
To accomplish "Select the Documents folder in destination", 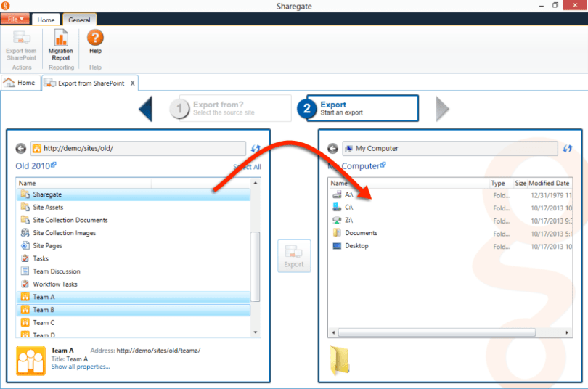I will click(x=361, y=233).
